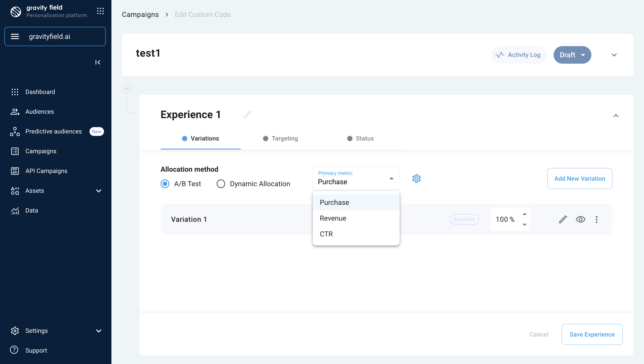Open the apps grid icon in header
Image resolution: width=644 pixels, height=364 pixels.
(x=100, y=11)
